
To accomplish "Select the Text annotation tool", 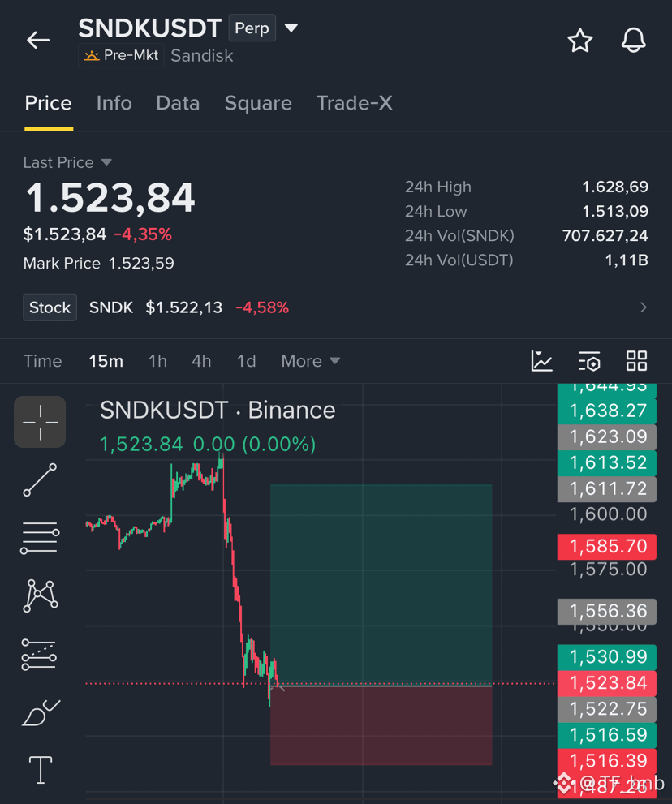I will click(40, 770).
